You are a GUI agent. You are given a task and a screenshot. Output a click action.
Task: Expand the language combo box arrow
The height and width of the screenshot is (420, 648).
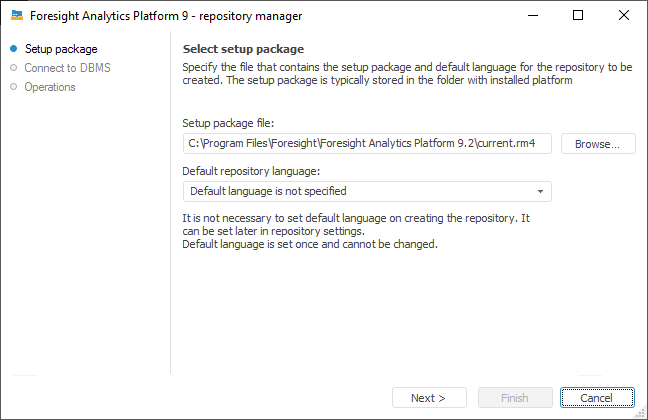(540, 191)
